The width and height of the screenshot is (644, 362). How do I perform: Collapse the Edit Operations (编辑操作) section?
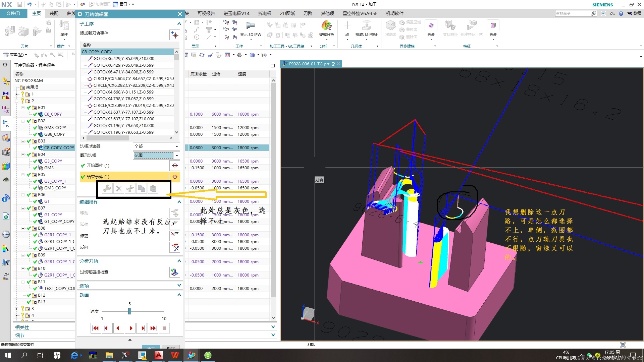click(179, 202)
